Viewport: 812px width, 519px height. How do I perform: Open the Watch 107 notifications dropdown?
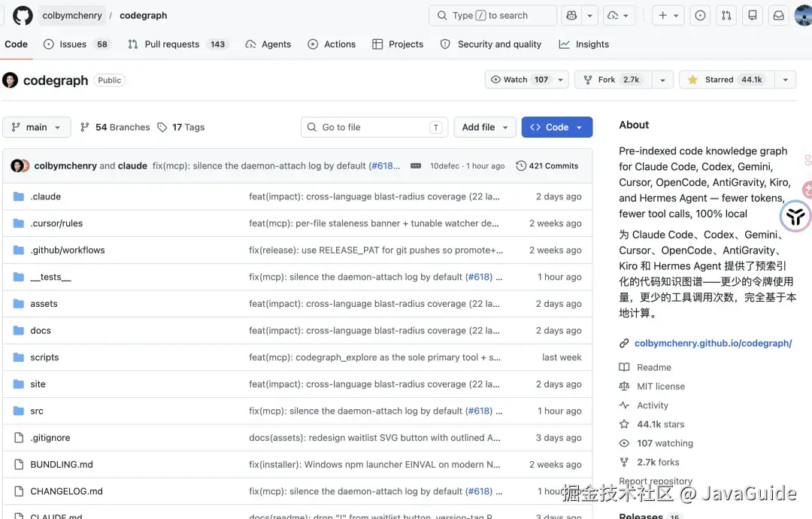[x=526, y=80]
